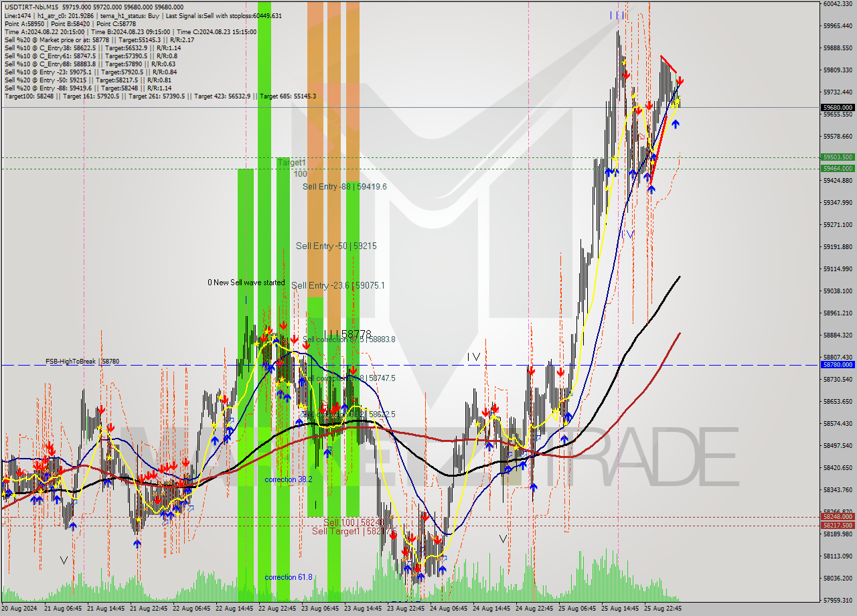Click the '24 Aug 22:45' time label
Viewport: 857px width, 616px height.
(534, 609)
